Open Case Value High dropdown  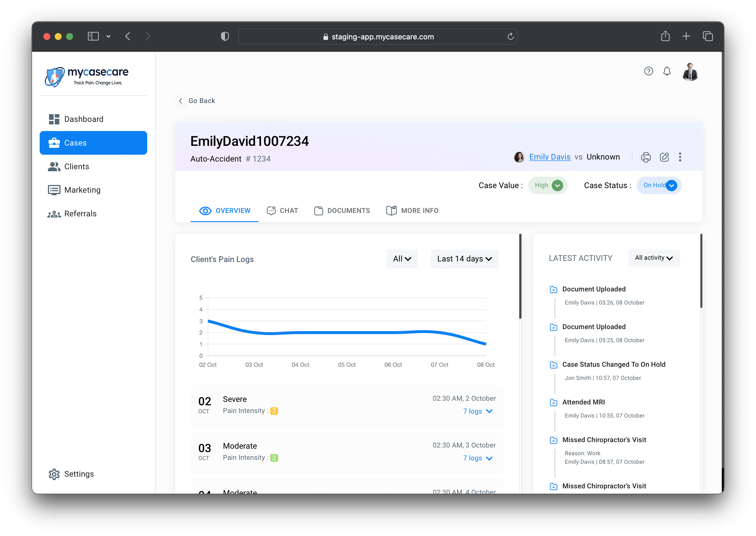(x=548, y=186)
